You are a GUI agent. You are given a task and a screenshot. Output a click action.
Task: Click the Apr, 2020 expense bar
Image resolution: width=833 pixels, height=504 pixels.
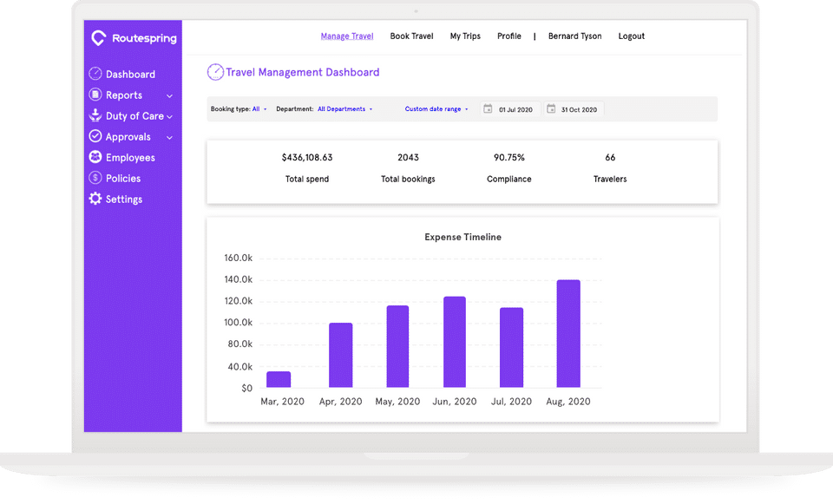point(340,355)
